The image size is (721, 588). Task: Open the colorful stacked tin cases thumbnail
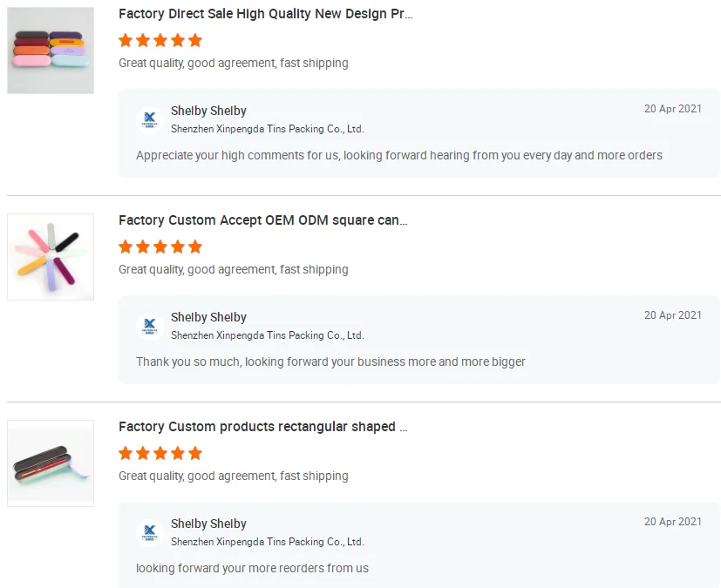[51, 51]
